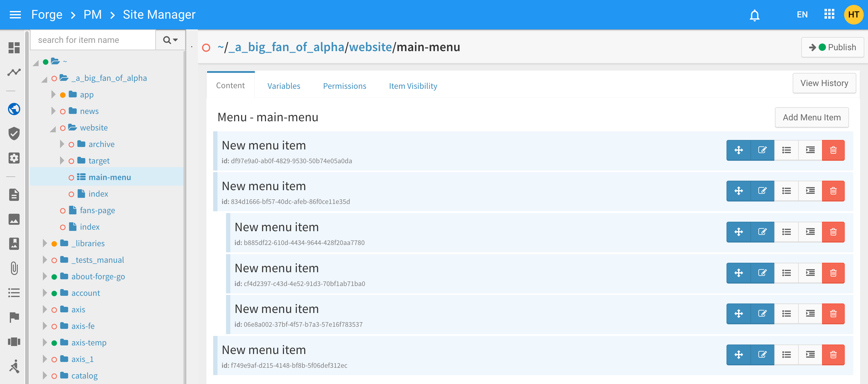
Task: Open View History
Action: [x=824, y=83]
